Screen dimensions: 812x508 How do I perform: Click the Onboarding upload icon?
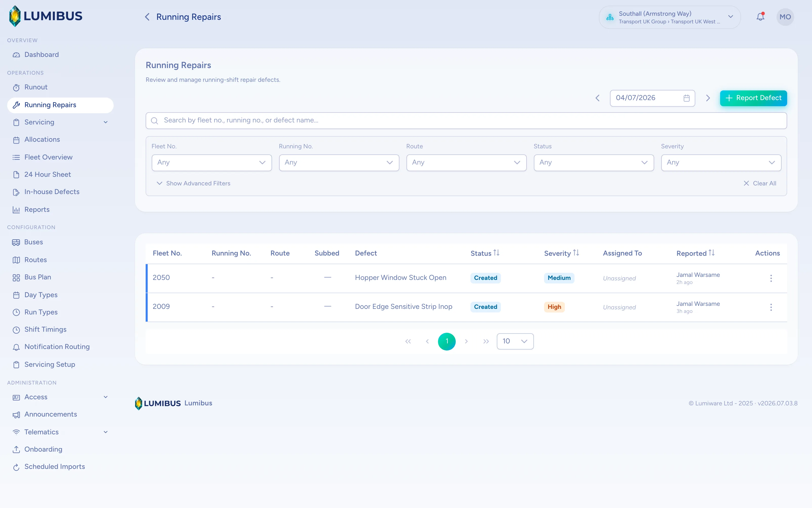(16, 450)
